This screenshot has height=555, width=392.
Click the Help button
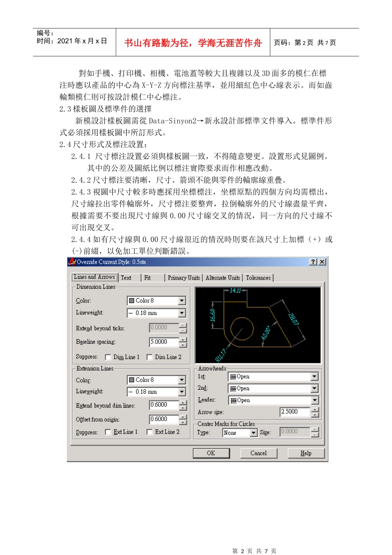306,453
